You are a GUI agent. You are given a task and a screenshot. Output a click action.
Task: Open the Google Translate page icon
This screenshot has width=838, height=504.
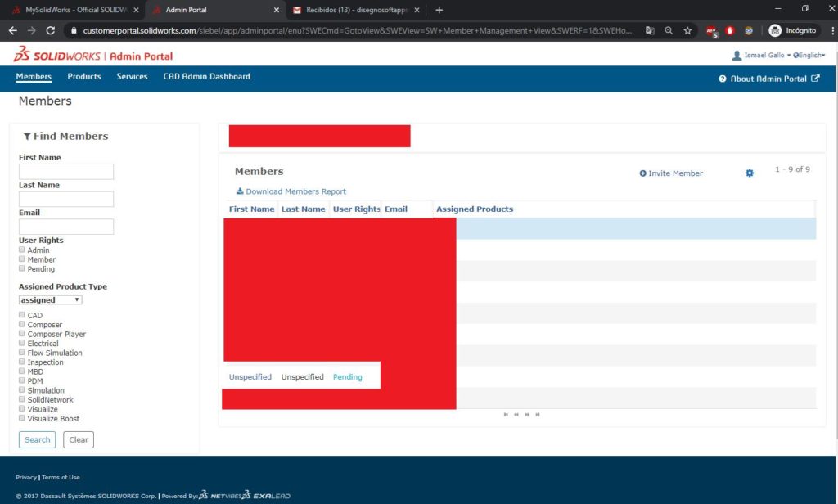point(650,30)
